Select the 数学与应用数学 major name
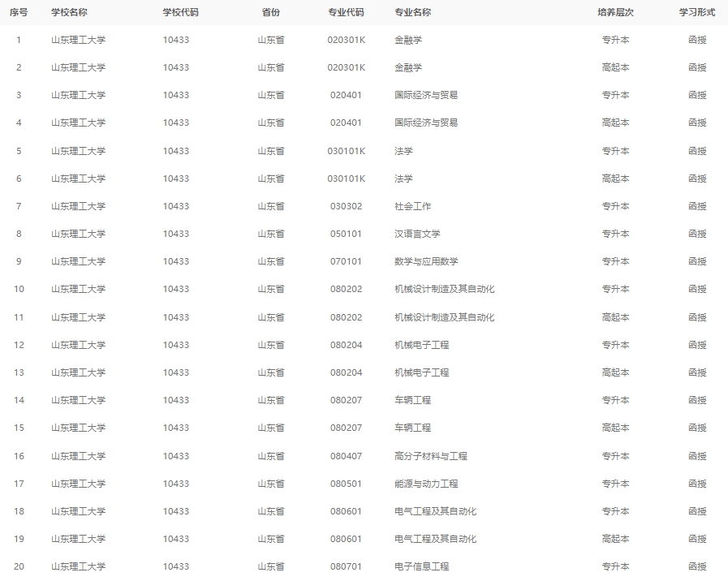Screen dimensions: 728x581 click(426, 261)
